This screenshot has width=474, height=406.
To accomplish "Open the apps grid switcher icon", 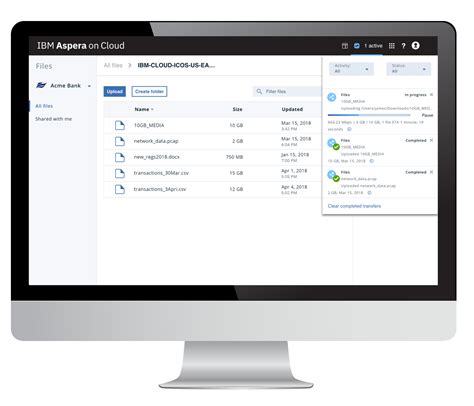I will pos(392,46).
